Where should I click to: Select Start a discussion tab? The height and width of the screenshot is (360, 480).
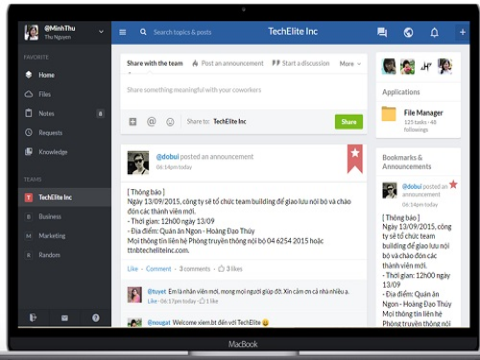click(301, 63)
